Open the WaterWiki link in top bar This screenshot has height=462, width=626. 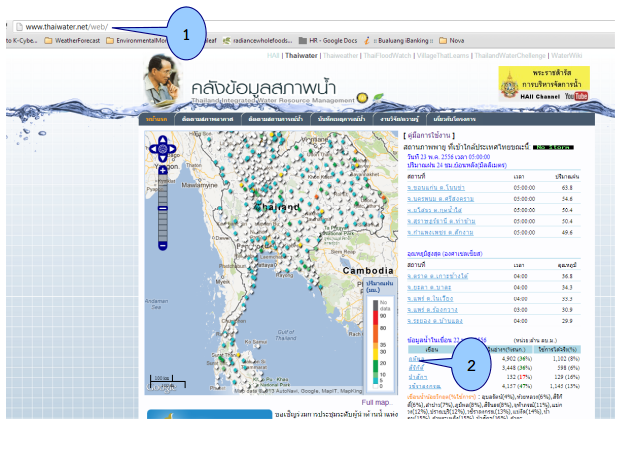pos(566,55)
